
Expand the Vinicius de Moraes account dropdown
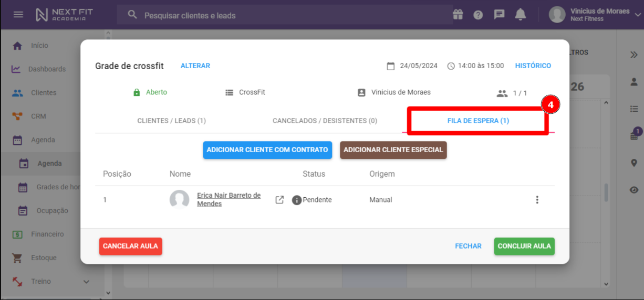pyautogui.click(x=637, y=15)
